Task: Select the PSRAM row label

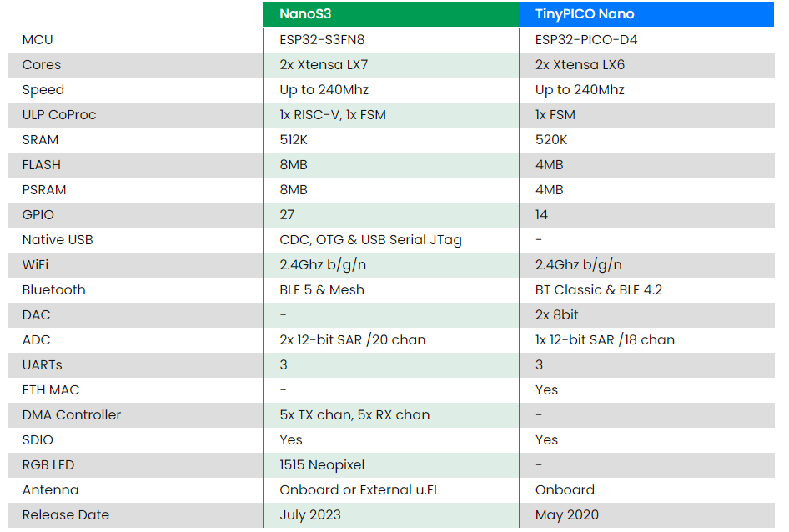Action: coord(43,190)
